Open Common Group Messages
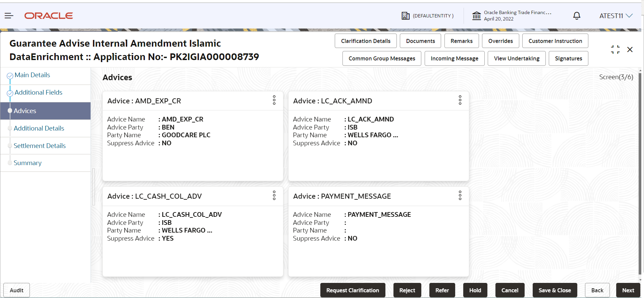 tap(382, 58)
